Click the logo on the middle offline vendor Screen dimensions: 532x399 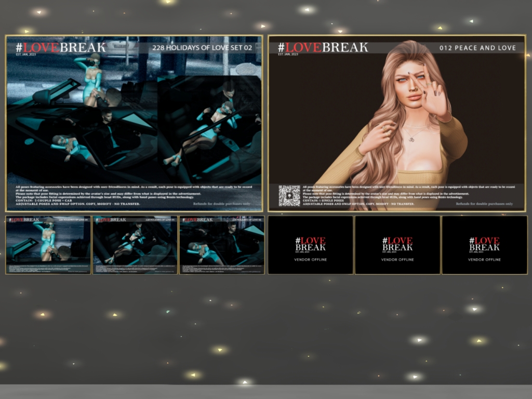397,244
